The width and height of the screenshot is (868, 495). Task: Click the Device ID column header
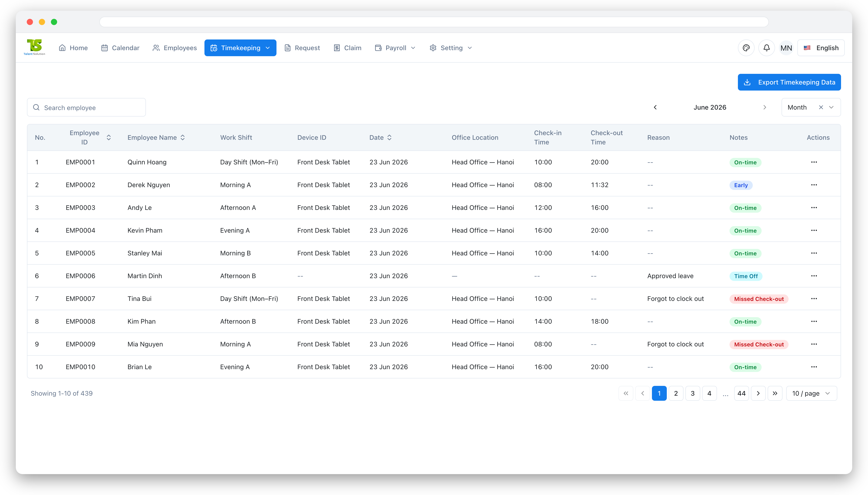[x=312, y=137]
